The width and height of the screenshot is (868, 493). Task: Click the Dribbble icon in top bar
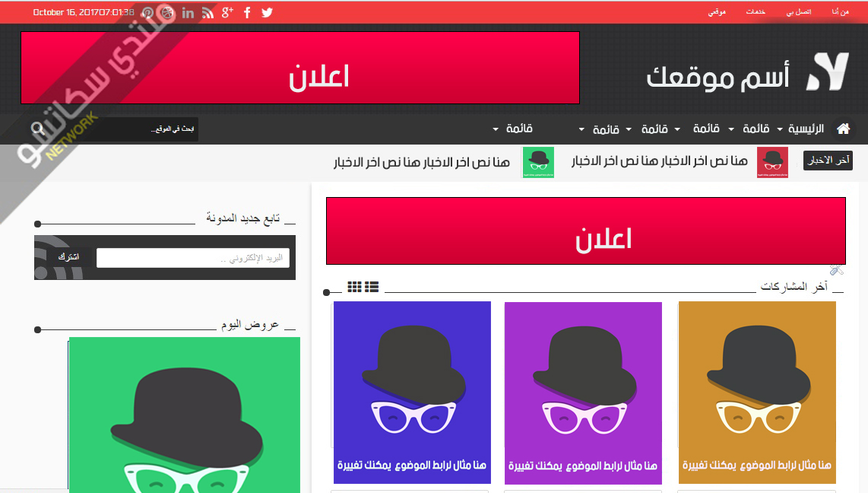click(x=167, y=13)
